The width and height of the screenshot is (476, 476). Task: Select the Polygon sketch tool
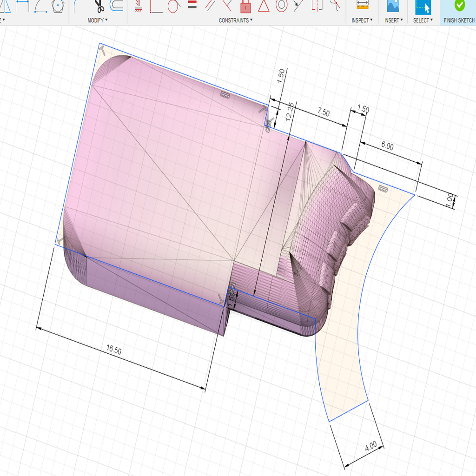[58, 6]
